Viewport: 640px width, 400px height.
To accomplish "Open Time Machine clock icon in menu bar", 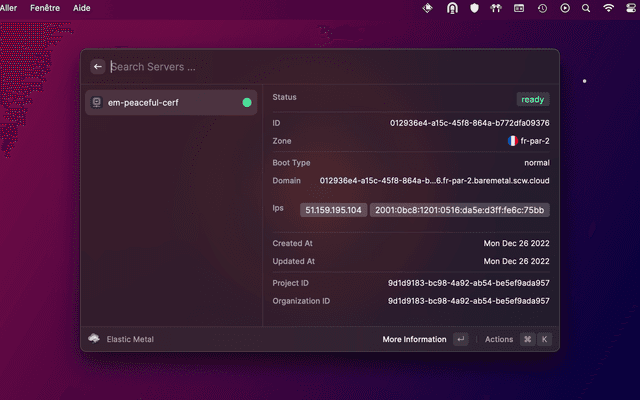I will pyautogui.click(x=542, y=8).
